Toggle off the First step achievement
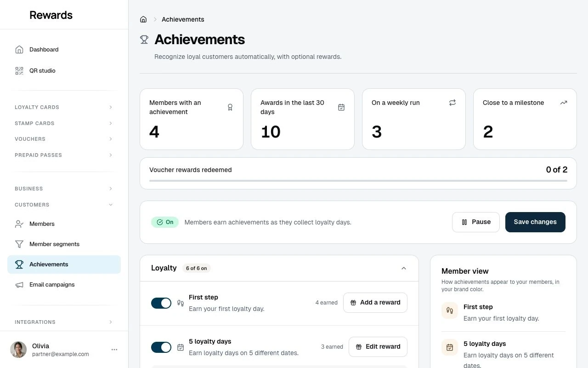The image size is (588, 368). click(161, 303)
